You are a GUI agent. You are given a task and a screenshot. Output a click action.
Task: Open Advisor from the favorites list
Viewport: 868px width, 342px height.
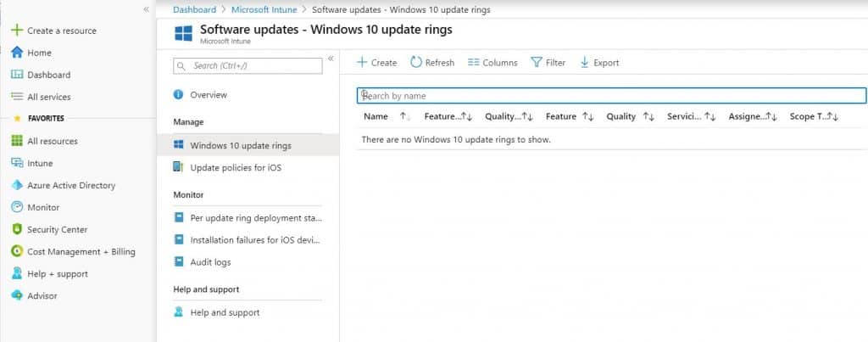pyautogui.click(x=42, y=295)
